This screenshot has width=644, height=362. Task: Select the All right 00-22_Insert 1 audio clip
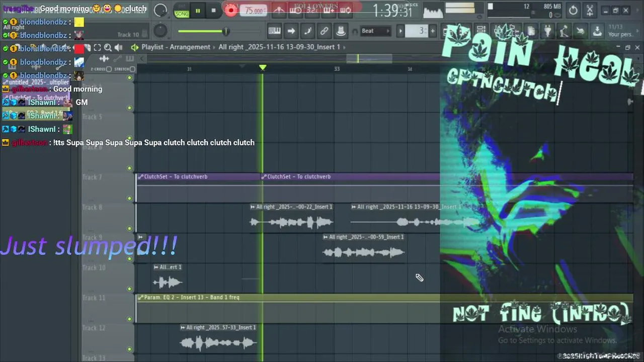coord(291,218)
